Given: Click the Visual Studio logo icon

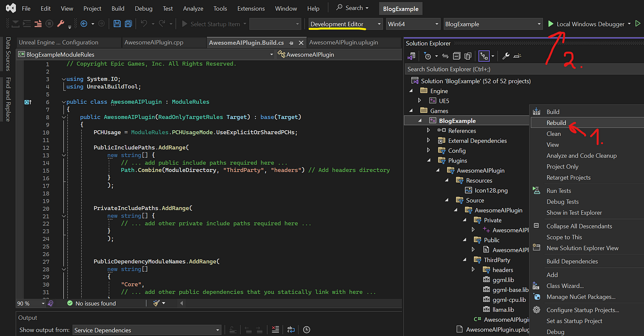Looking at the screenshot, I should tap(11, 8).
